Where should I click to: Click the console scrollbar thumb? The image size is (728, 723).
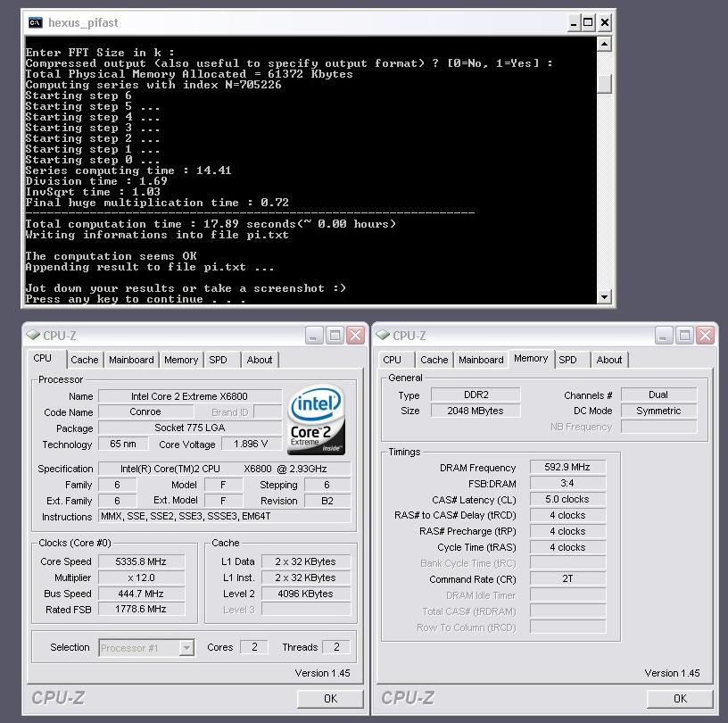pos(604,84)
